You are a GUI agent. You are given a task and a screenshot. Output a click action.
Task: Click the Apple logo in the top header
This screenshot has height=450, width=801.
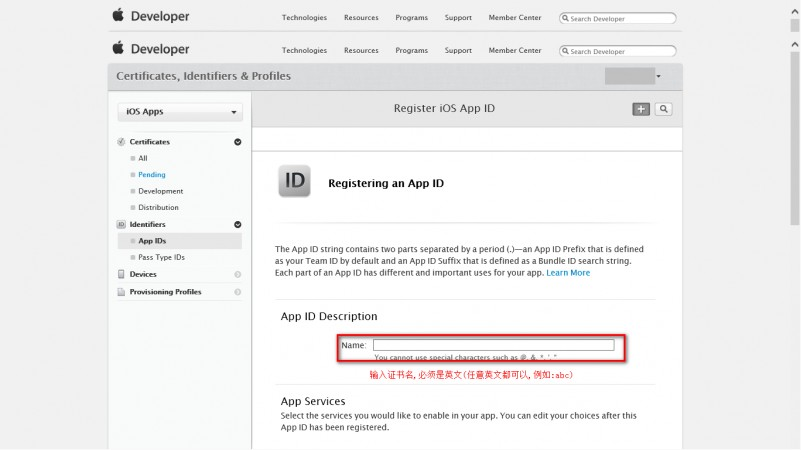pos(118,15)
